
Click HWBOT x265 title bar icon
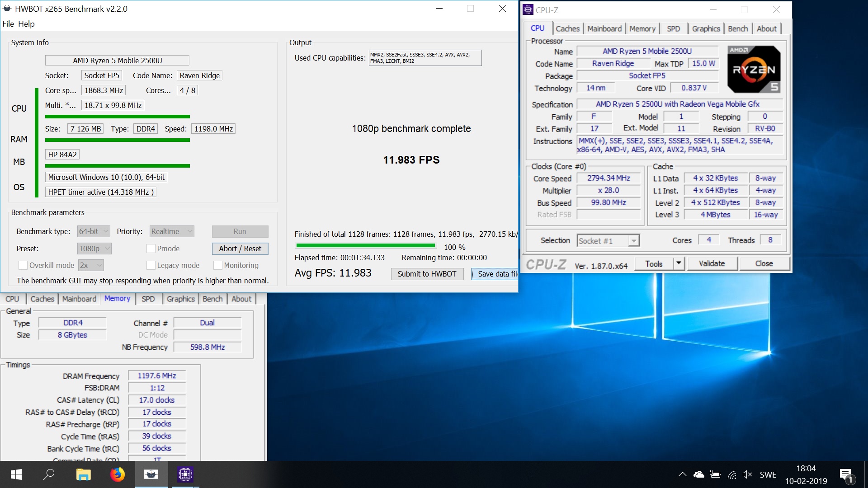(x=7, y=9)
